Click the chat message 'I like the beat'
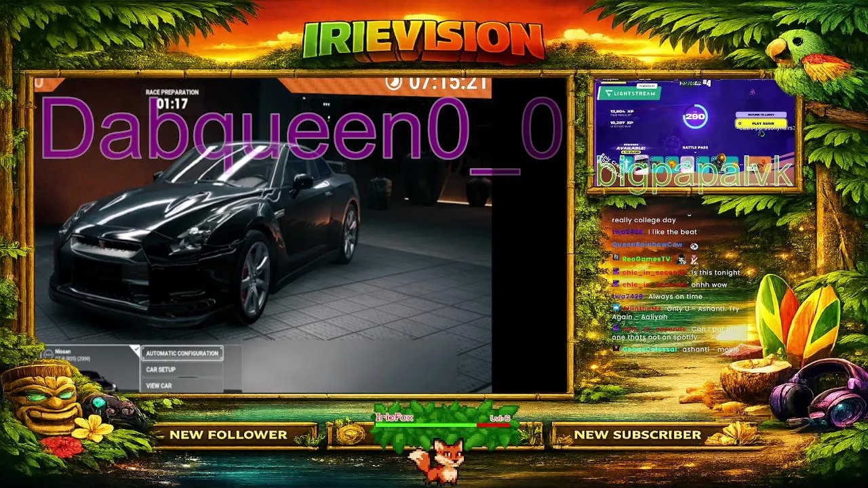 [674, 232]
